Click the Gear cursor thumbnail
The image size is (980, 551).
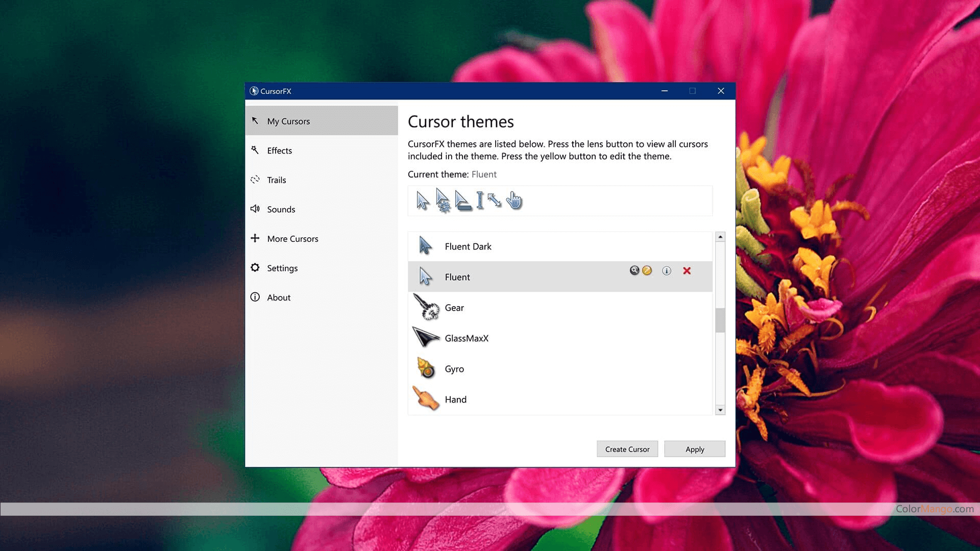tap(426, 307)
